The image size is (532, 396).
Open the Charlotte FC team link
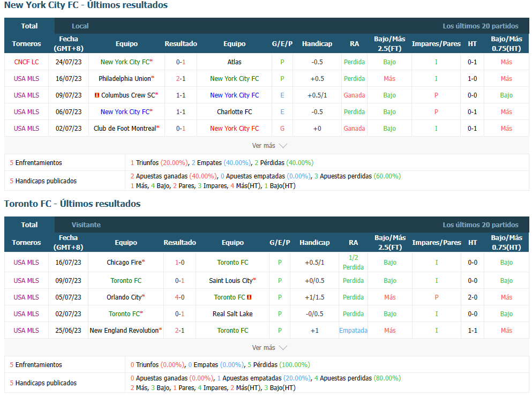click(x=235, y=112)
